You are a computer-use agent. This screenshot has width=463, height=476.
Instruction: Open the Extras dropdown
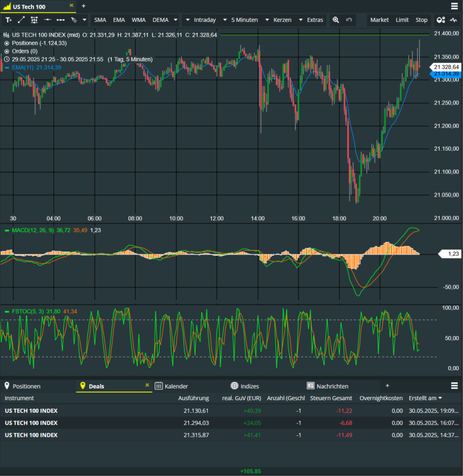[312, 20]
